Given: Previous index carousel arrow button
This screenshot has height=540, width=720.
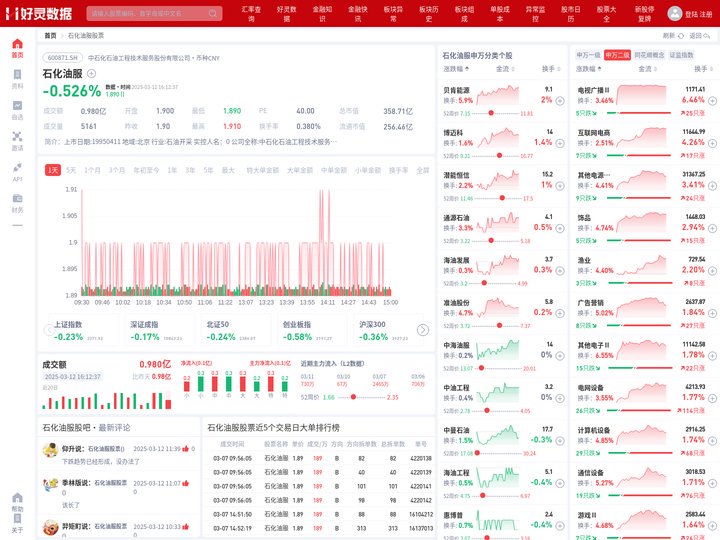Looking at the screenshot, I should (49, 330).
